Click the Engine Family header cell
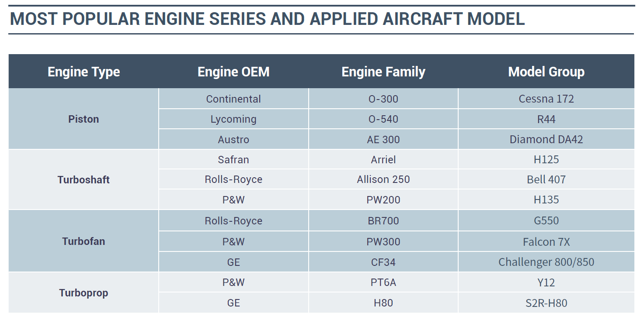Viewport: 644px width, 320px height. pyautogui.click(x=383, y=72)
